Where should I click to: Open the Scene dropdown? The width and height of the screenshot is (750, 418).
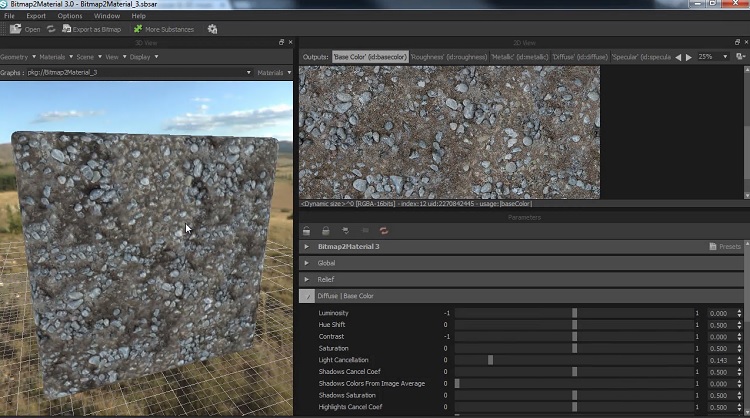pos(89,57)
